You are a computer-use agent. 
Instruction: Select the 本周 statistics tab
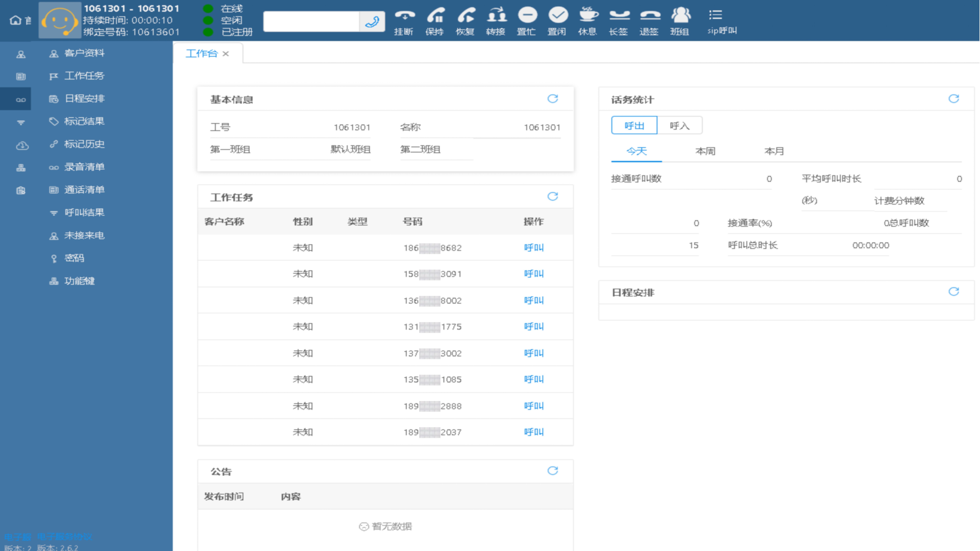[x=705, y=151]
